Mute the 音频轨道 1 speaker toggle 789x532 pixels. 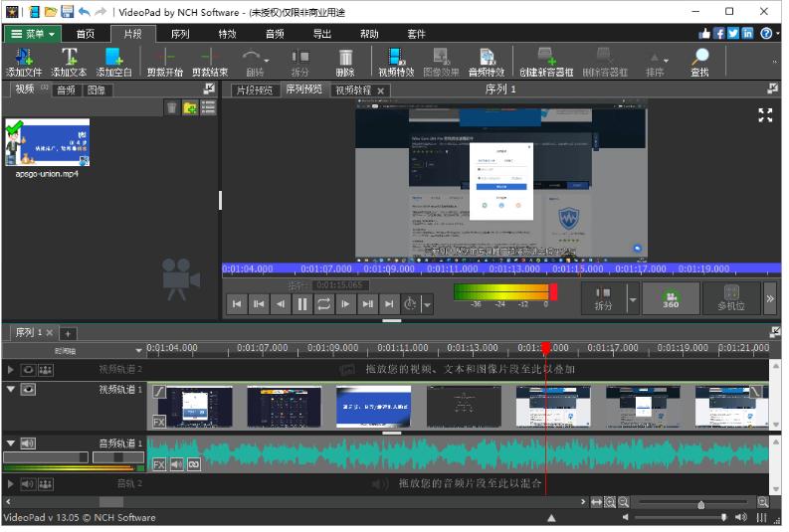28,443
